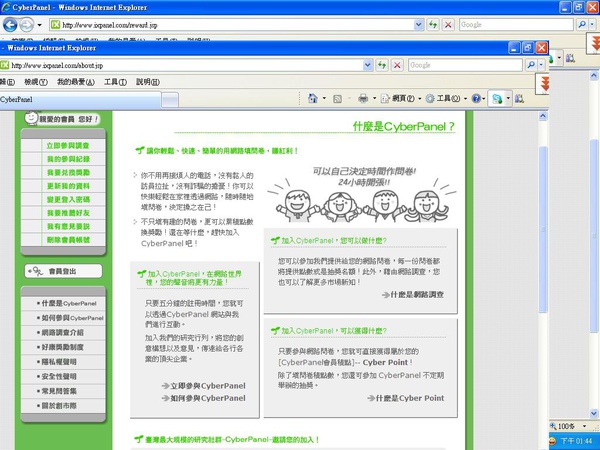
Task: Open 我的參與記錄 sidebar link
Action: pyautogui.click(x=68, y=159)
